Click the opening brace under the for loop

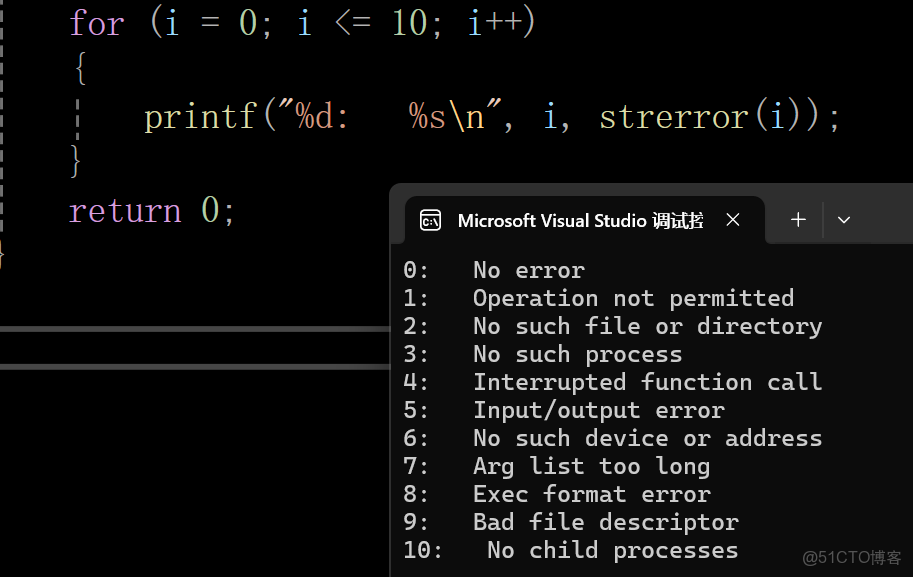click(79, 69)
